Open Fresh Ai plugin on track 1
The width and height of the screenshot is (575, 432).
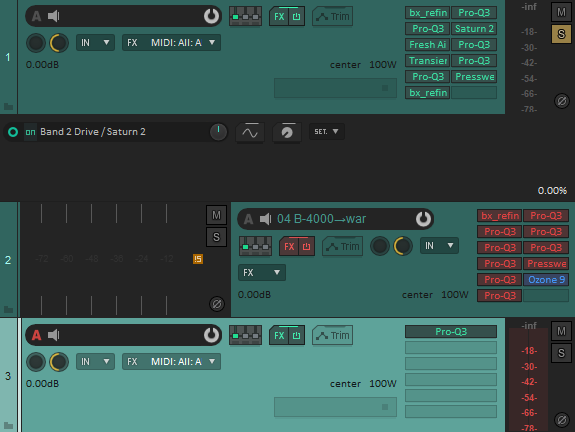pos(428,45)
